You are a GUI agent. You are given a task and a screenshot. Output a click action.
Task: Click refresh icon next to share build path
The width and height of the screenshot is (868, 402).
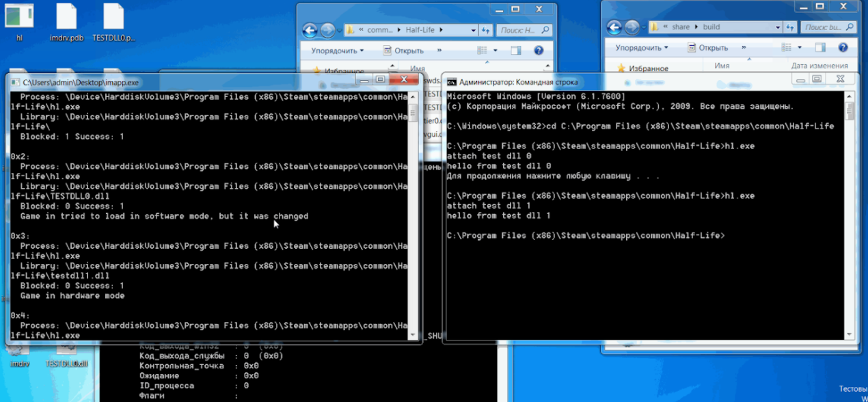[789, 27]
